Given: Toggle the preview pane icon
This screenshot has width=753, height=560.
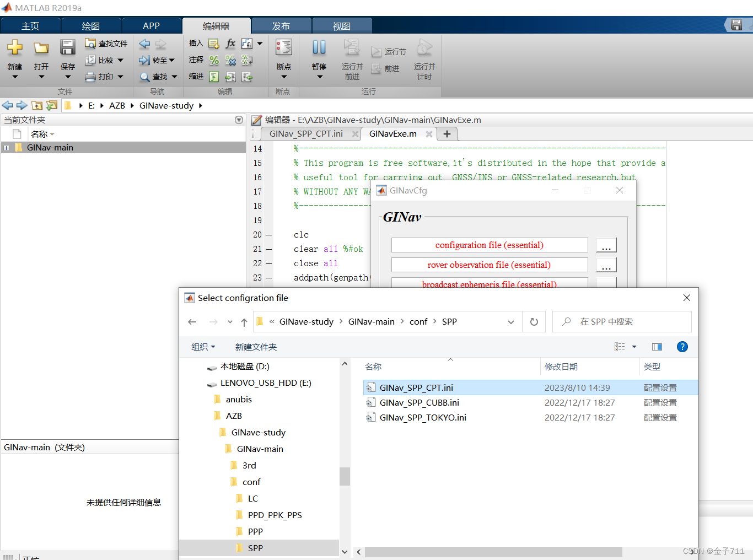Looking at the screenshot, I should (x=657, y=347).
